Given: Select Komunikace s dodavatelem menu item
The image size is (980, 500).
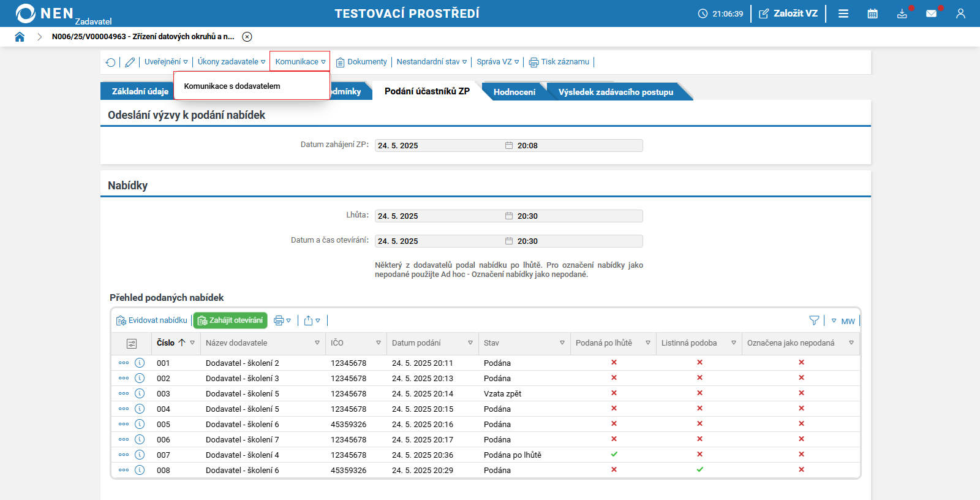Looking at the screenshot, I should (232, 86).
